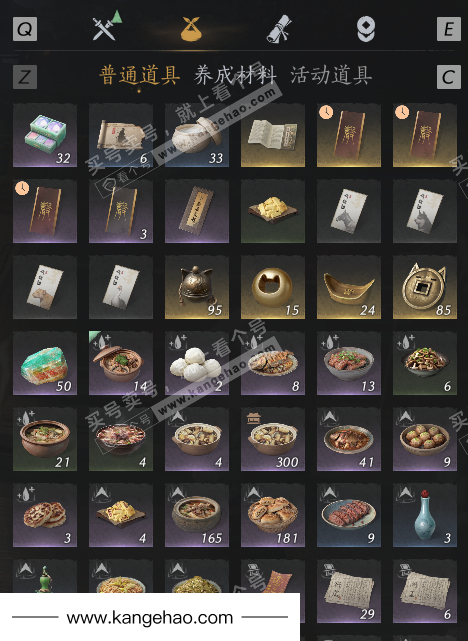Select the colorful soap box item with 32

tap(45, 135)
